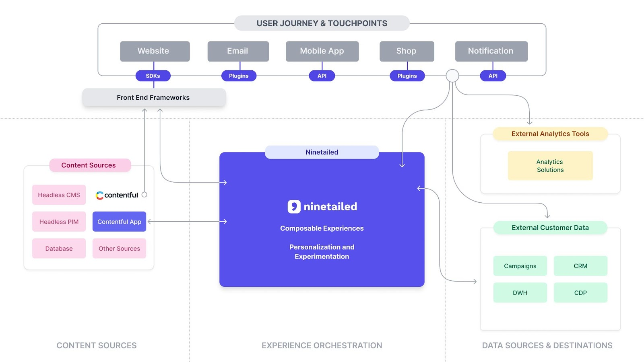Click the Other Sources box

coord(120,249)
